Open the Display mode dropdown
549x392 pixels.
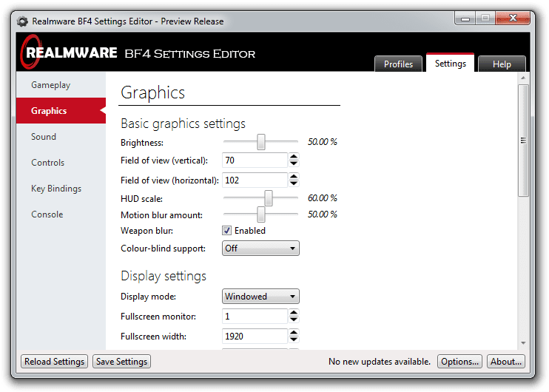(260, 297)
